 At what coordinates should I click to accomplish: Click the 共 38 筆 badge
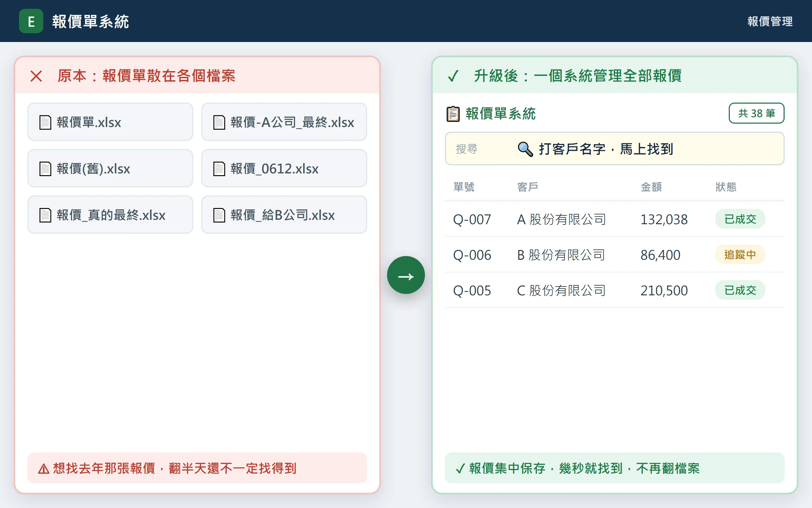click(757, 113)
